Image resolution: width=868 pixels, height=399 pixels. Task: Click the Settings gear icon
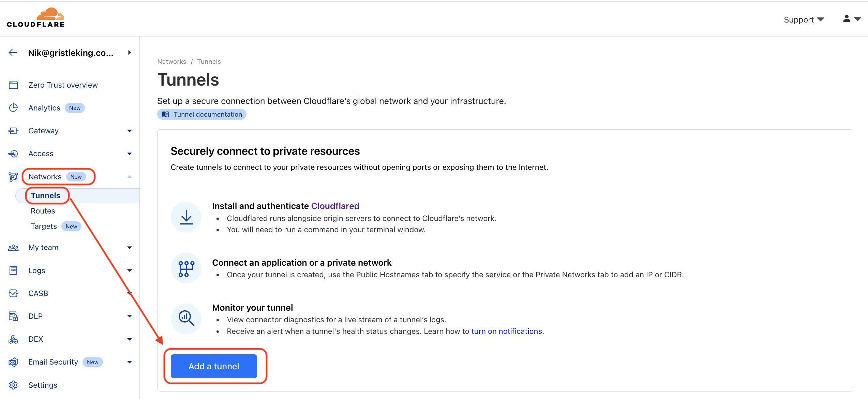click(x=13, y=385)
